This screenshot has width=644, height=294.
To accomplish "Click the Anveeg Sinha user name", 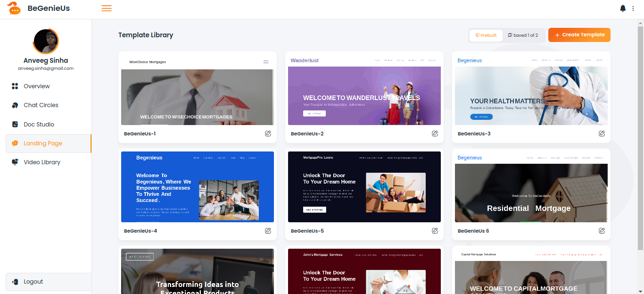I will click(46, 60).
